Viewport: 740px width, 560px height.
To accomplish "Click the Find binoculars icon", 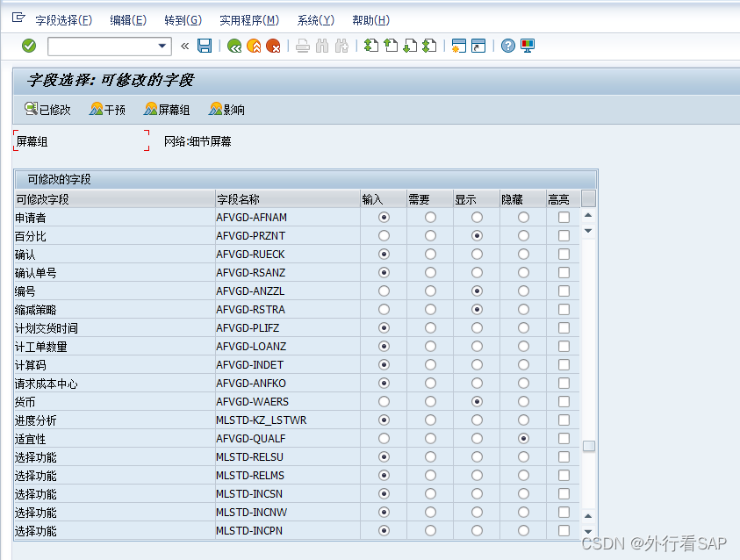I will click(322, 46).
